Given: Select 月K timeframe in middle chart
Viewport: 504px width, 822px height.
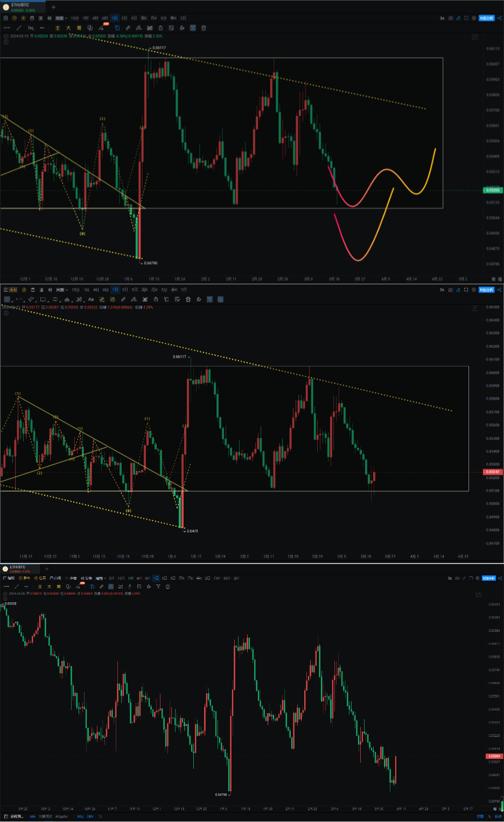Looking at the screenshot, I should (154, 290).
